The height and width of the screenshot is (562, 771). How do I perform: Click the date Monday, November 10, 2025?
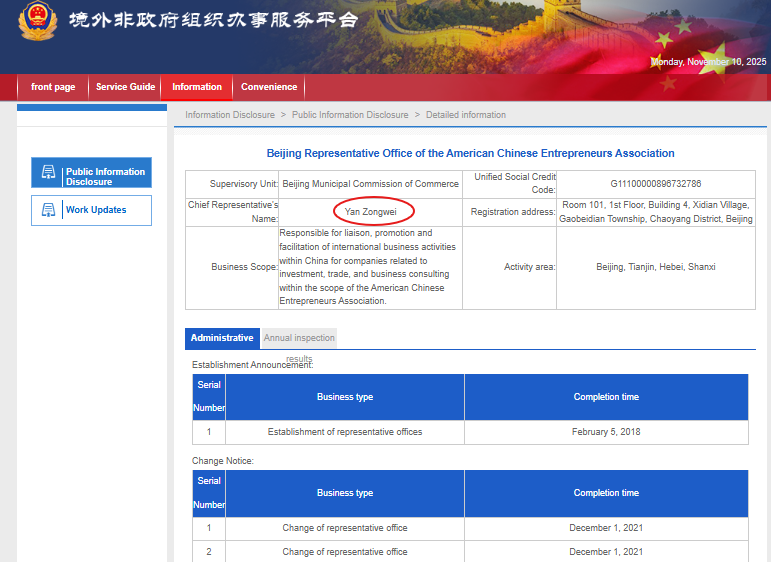(x=709, y=61)
